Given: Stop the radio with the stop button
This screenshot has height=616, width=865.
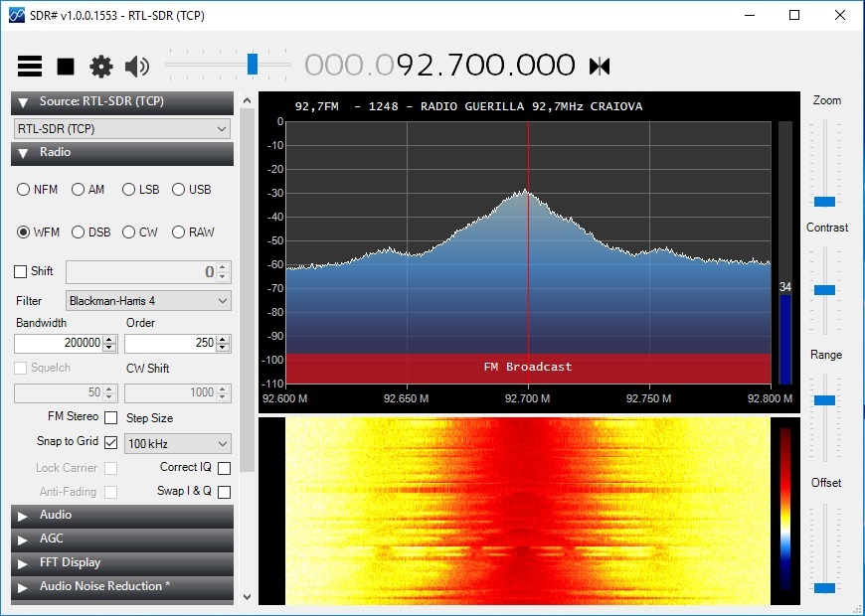Looking at the screenshot, I should point(66,67).
